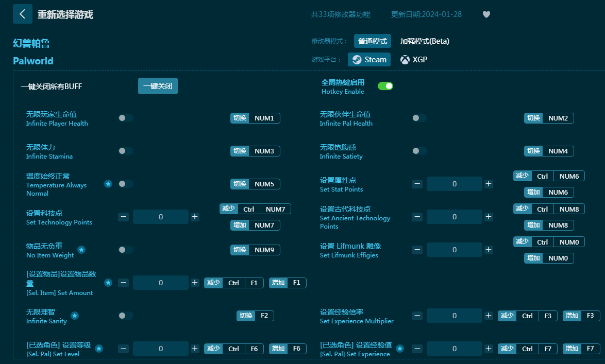Image resolution: width=605 pixels, height=364 pixels.
Task: Increase Sel. Pal Set Level with plus
Action: point(195,349)
